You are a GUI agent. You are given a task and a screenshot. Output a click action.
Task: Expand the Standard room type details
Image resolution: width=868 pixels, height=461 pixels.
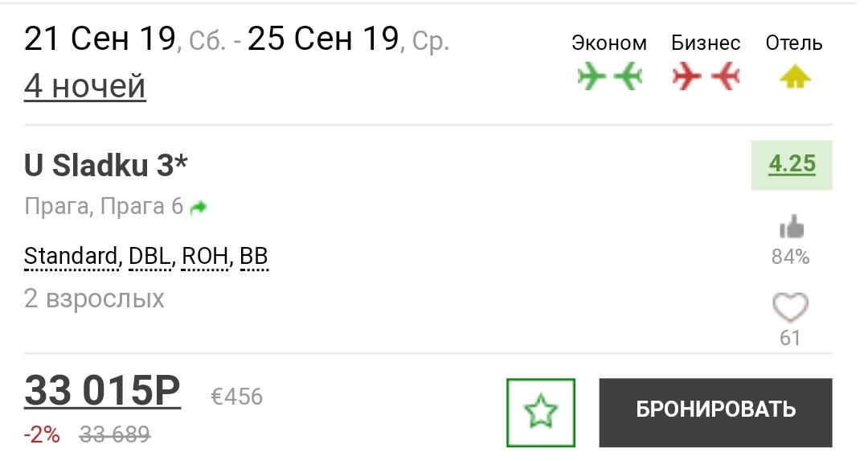(71, 257)
